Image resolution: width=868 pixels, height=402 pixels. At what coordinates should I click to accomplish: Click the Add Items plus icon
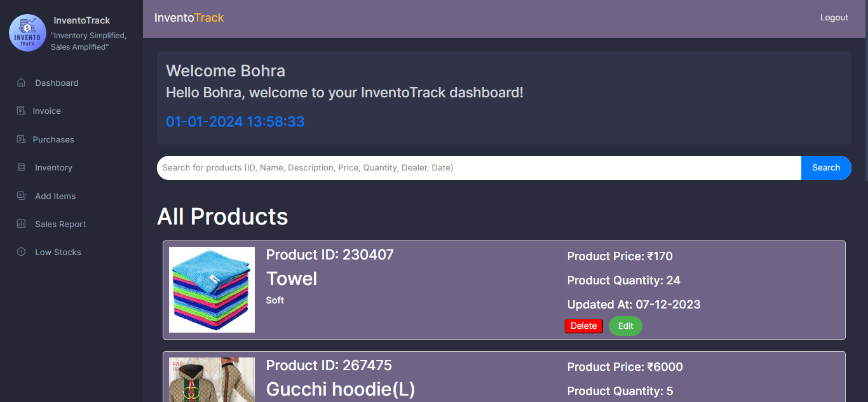[21, 196]
